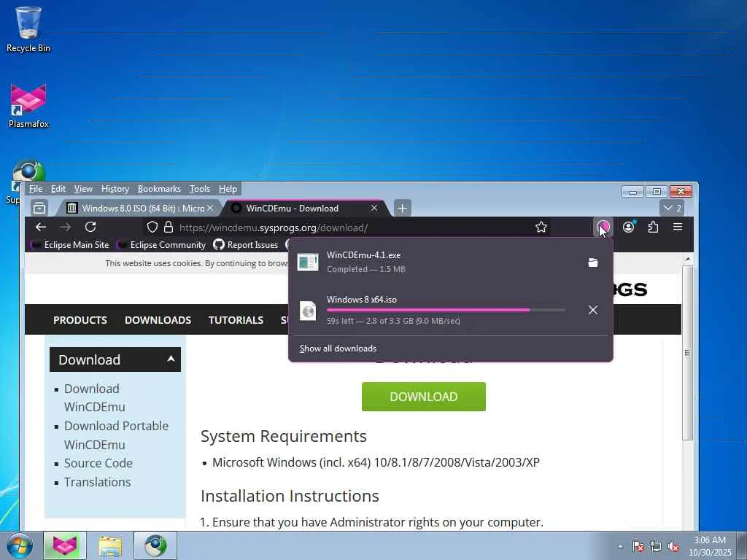Select the WinCDEmu - Download tab
Viewport: 747px width, 560px height.
[x=305, y=208]
